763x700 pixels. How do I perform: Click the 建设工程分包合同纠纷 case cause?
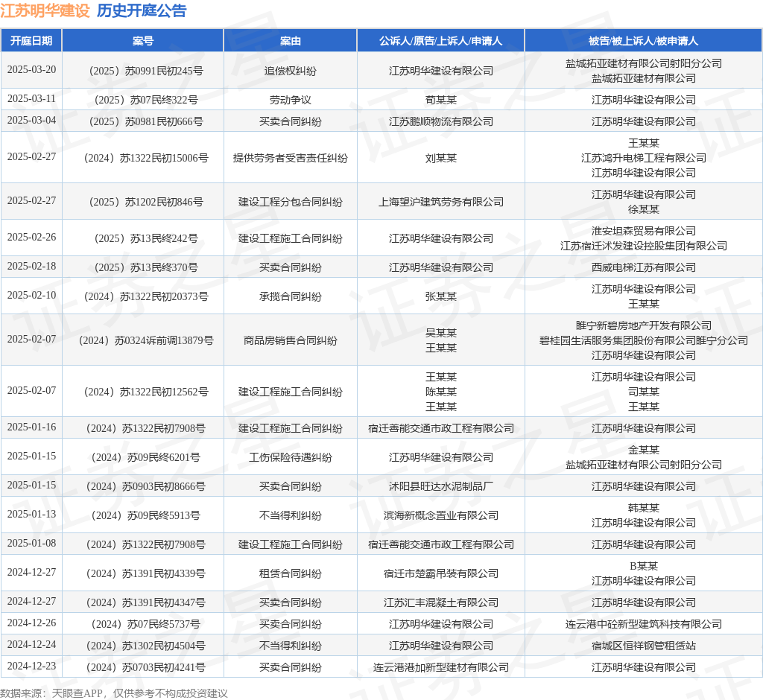291,202
